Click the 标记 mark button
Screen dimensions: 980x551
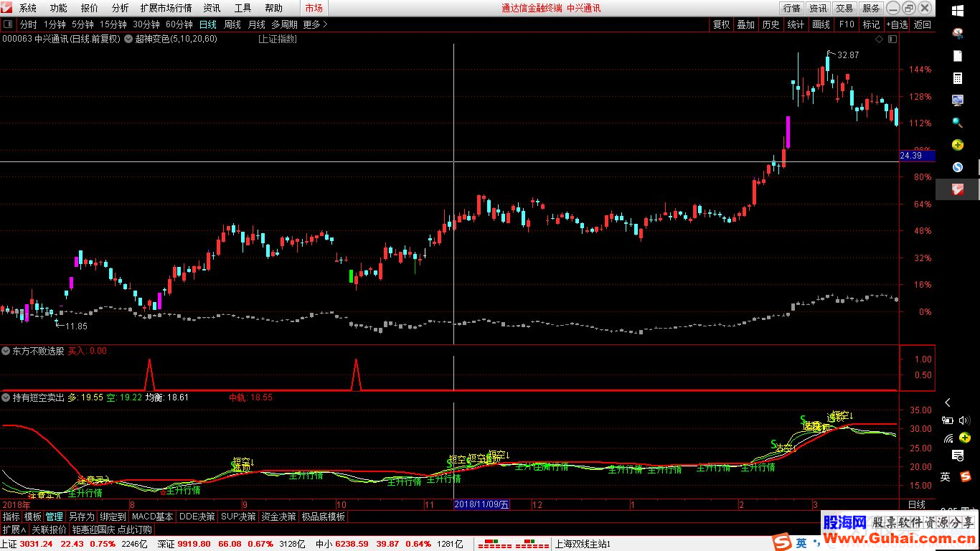[x=871, y=24]
